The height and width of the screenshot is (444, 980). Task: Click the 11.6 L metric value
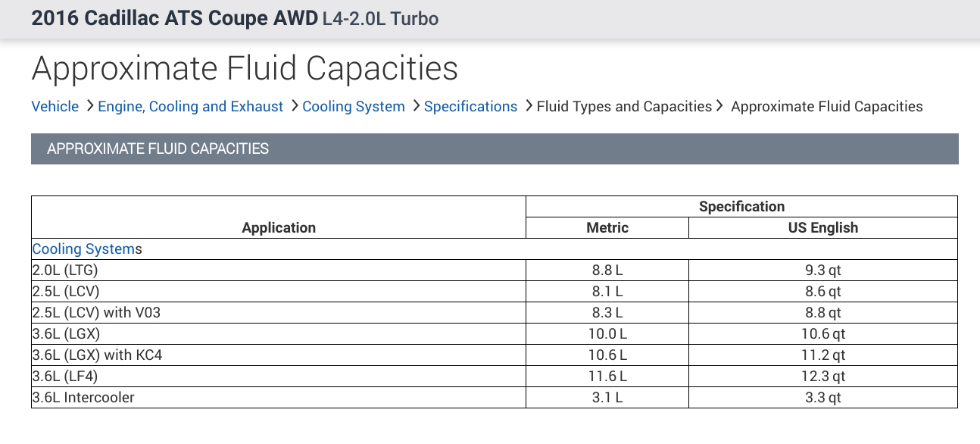coord(607,376)
